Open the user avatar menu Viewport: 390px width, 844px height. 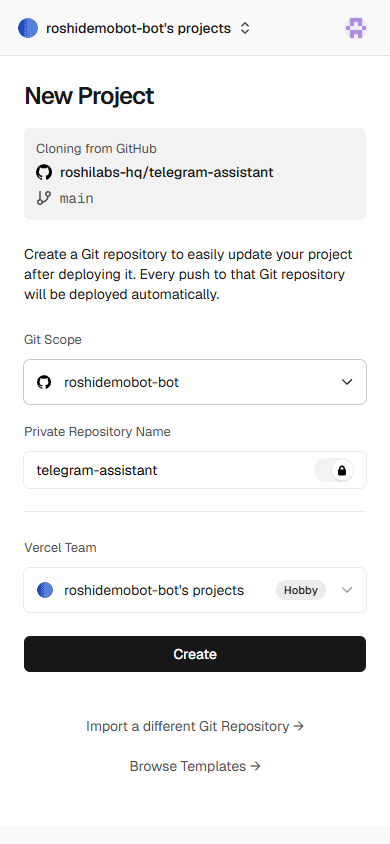tap(356, 28)
